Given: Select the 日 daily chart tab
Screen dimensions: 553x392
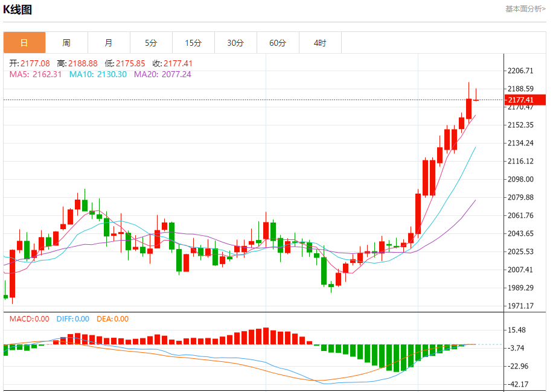Looking at the screenshot, I should [24, 43].
